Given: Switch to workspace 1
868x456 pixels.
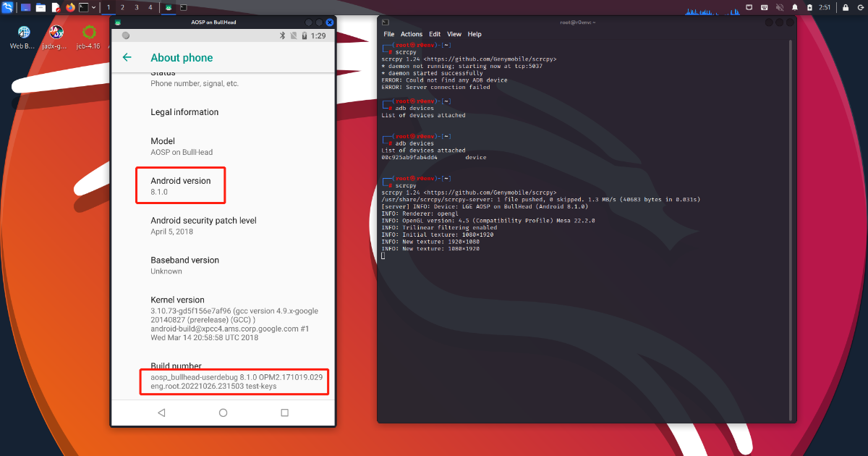Looking at the screenshot, I should click(x=109, y=7).
